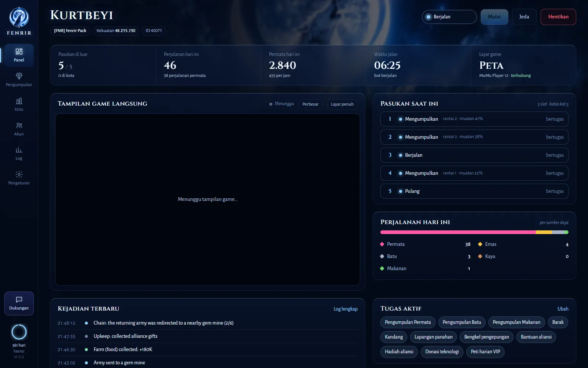This screenshot has height=368, width=588.
Task: Click the pink Permata legend swatch
Action: tap(382, 244)
